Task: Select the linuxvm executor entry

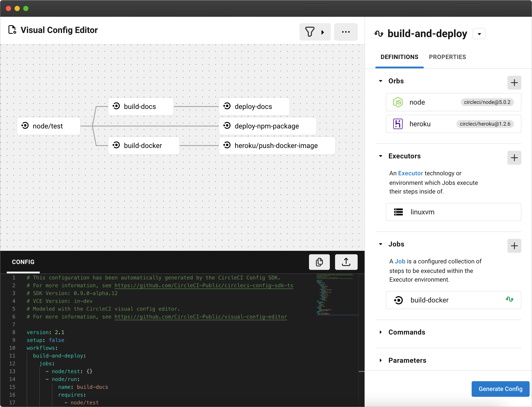Action: tap(453, 212)
